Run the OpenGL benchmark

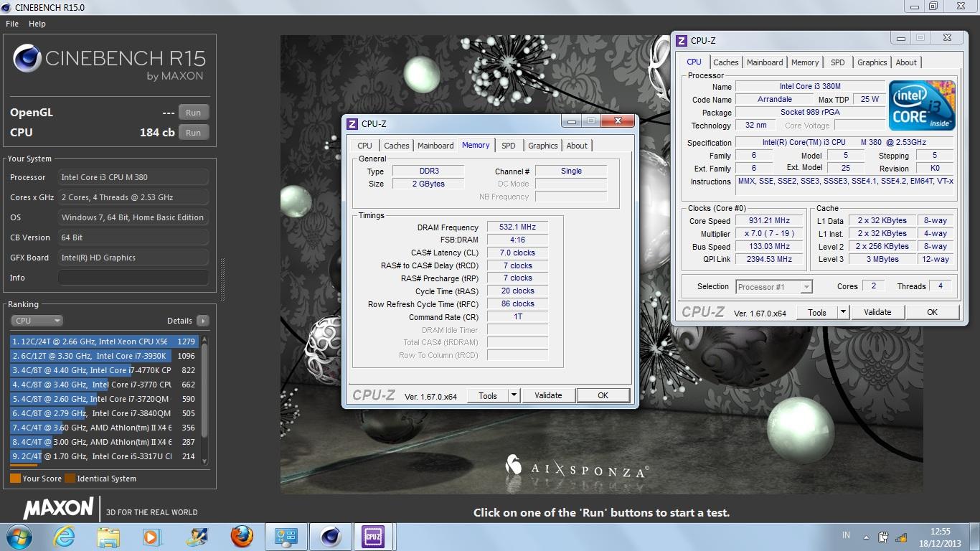(x=194, y=113)
